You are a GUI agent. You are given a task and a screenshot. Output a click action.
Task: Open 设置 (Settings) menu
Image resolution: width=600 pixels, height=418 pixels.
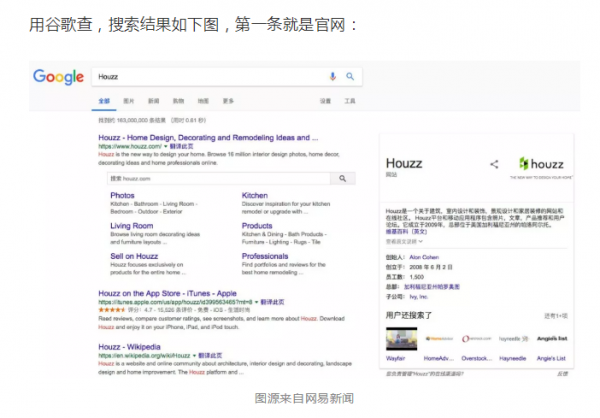[325, 101]
